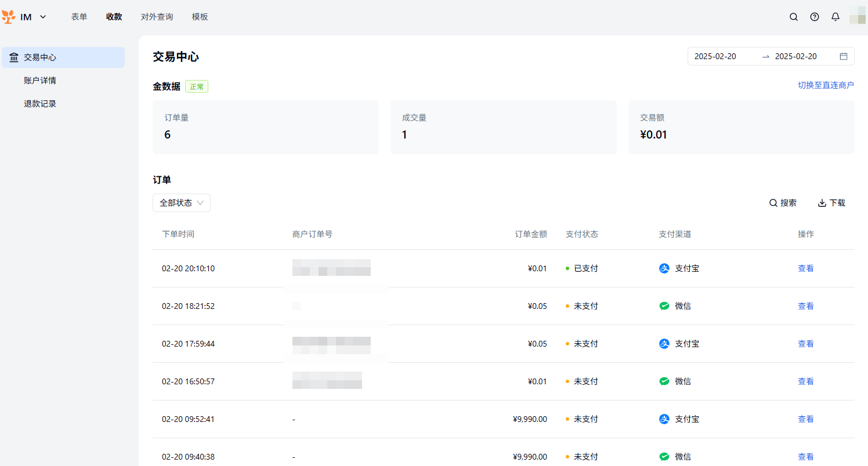
Task: Click the 搜索 button above orders table
Action: pyautogui.click(x=783, y=203)
